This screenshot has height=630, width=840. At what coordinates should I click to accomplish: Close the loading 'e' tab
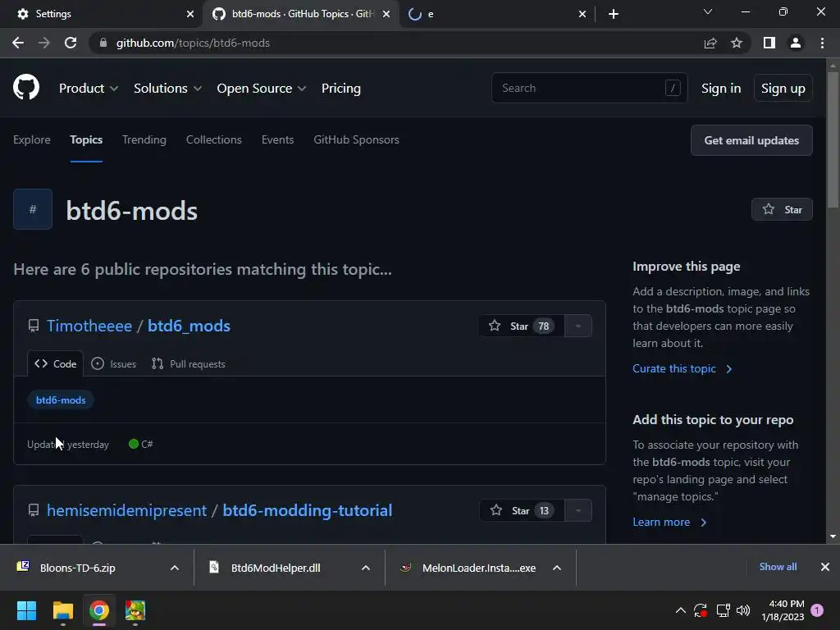(x=582, y=14)
